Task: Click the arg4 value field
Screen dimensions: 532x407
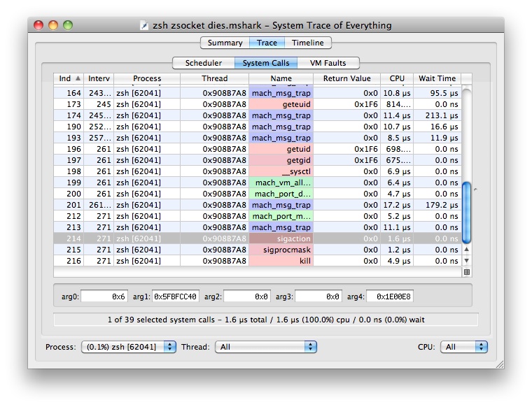Action: 390,297
